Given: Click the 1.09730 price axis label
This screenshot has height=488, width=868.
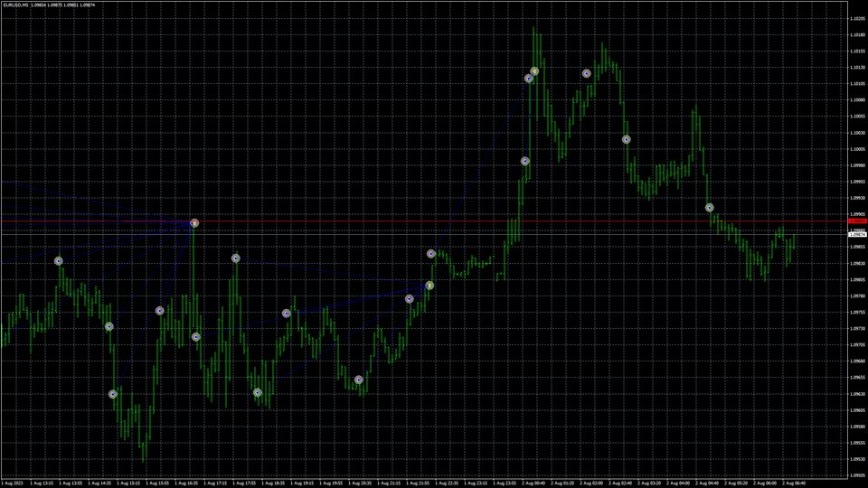Looking at the screenshot, I should [857, 329].
